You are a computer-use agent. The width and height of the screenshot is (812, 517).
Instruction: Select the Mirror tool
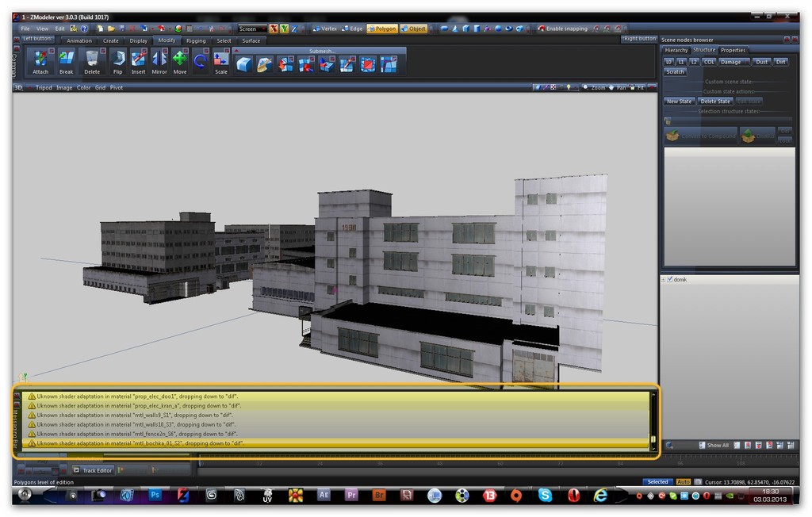159,59
